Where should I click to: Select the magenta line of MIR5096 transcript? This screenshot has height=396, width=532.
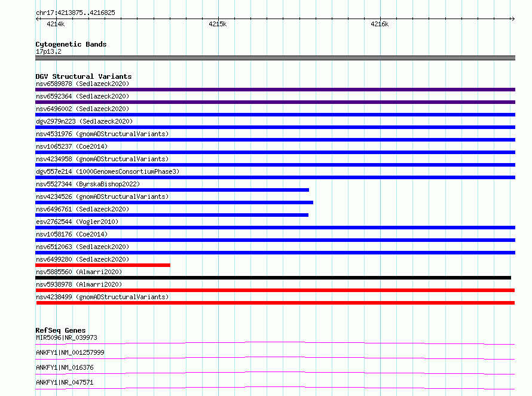[275, 343]
